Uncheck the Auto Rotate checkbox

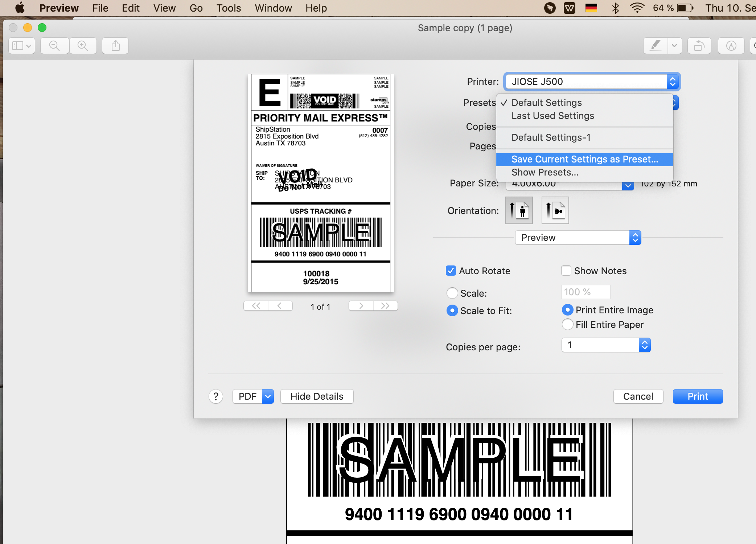[x=451, y=271]
